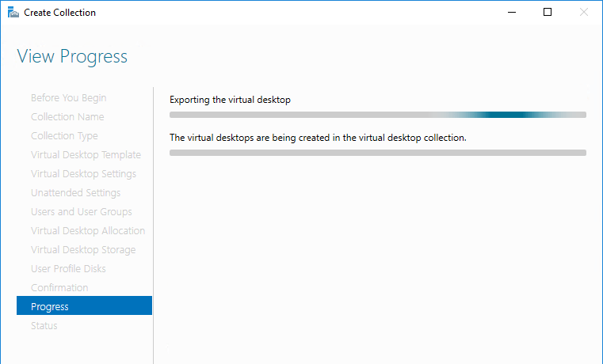Minimize the Create Collection window
Image resolution: width=603 pixels, height=364 pixels.
tap(510, 13)
